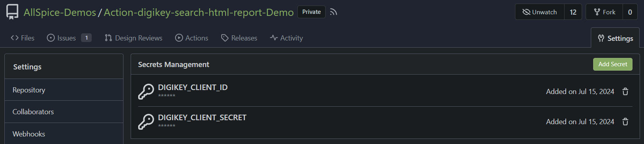Delete the DIGIKEY_CLIENT_ID secret via trash icon
The image size is (644, 144).
pos(625,92)
